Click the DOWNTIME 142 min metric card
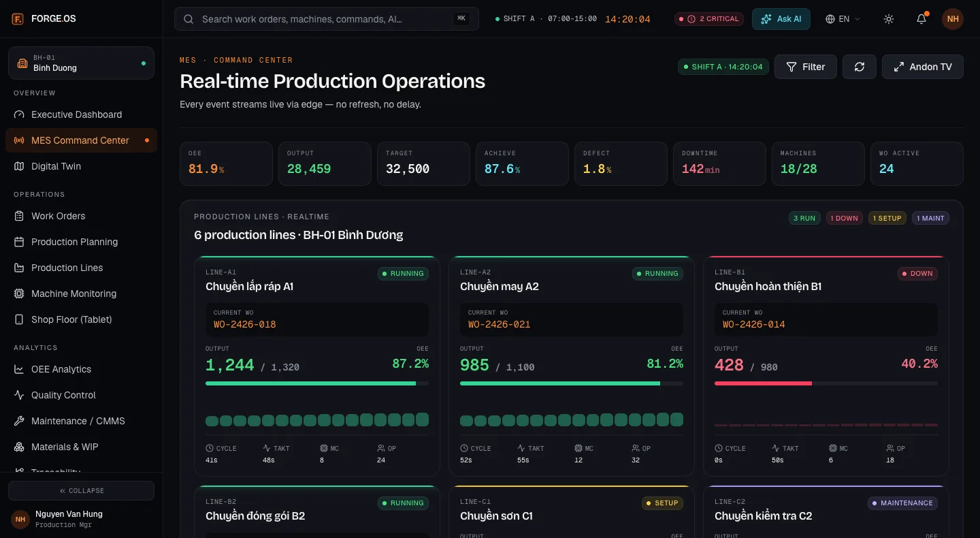The width and height of the screenshot is (980, 538). [719, 163]
